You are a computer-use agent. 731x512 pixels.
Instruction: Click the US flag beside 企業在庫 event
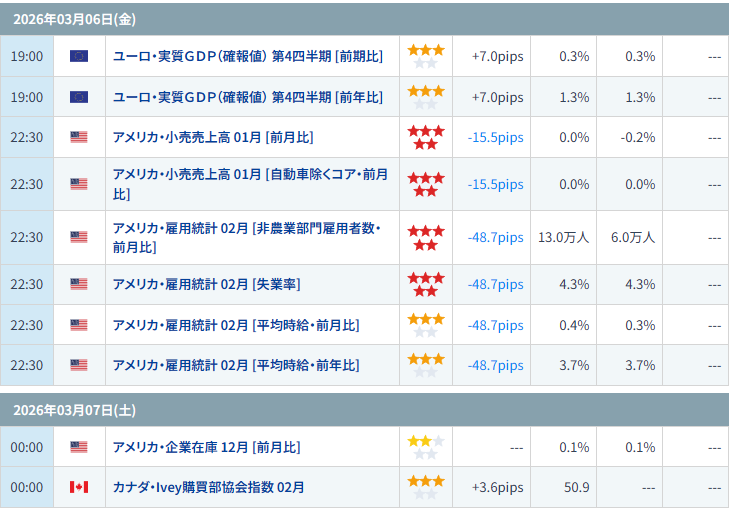(x=79, y=447)
